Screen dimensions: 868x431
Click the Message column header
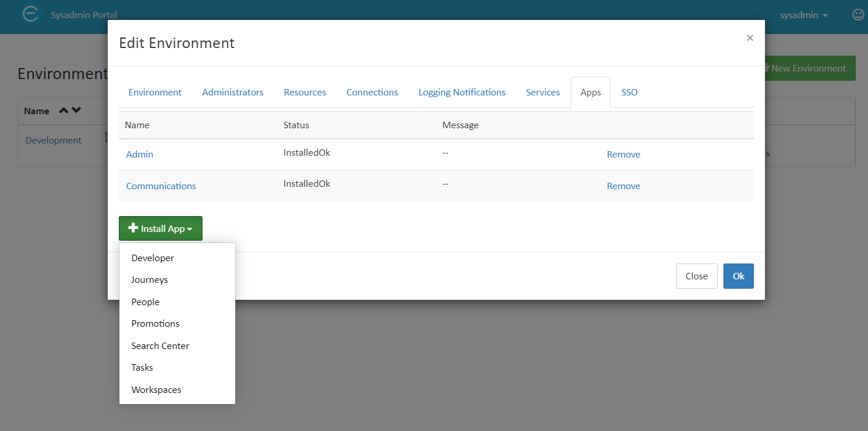[x=461, y=125]
